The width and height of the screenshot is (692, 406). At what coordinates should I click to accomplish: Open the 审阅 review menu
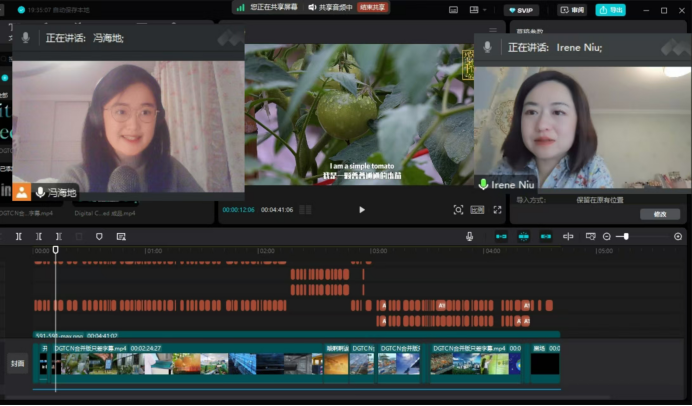pos(572,10)
